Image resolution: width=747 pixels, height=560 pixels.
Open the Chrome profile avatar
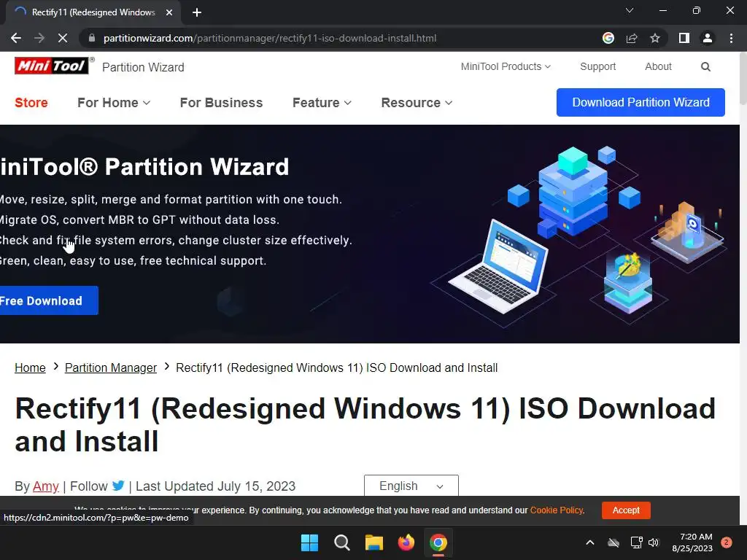(708, 38)
